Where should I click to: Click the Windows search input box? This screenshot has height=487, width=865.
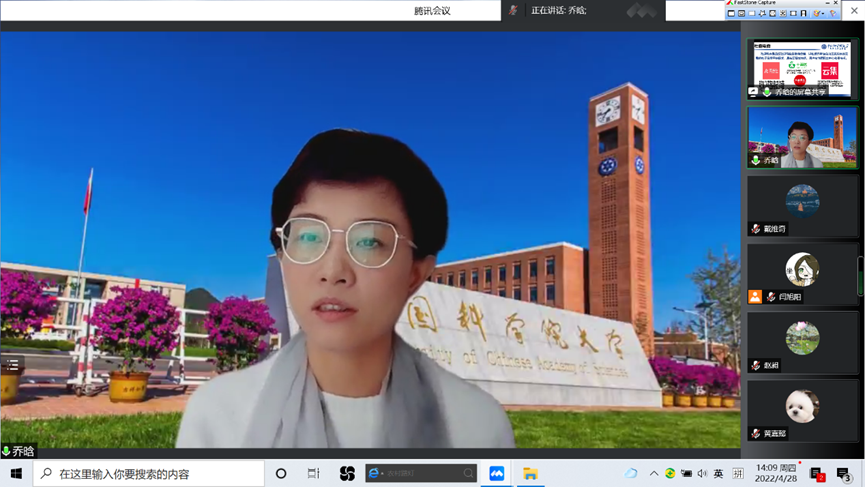[x=150, y=473]
